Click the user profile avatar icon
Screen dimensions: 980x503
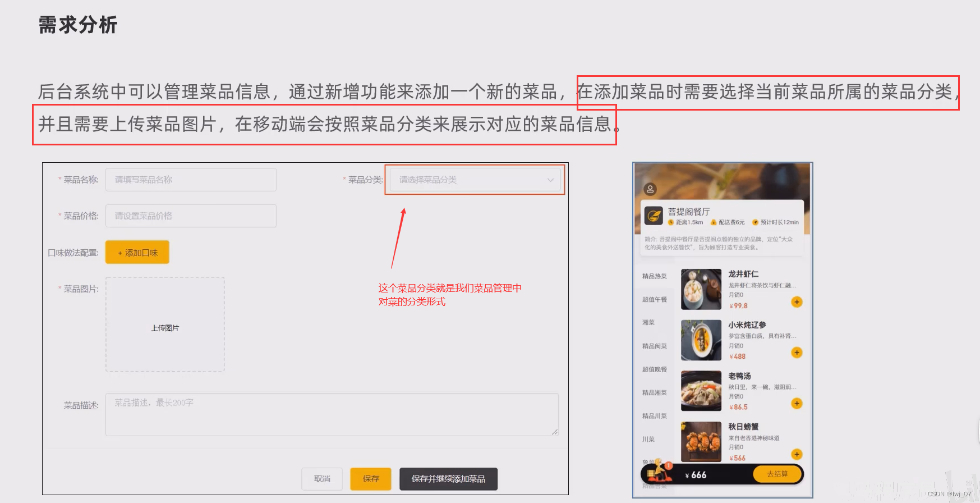(650, 189)
